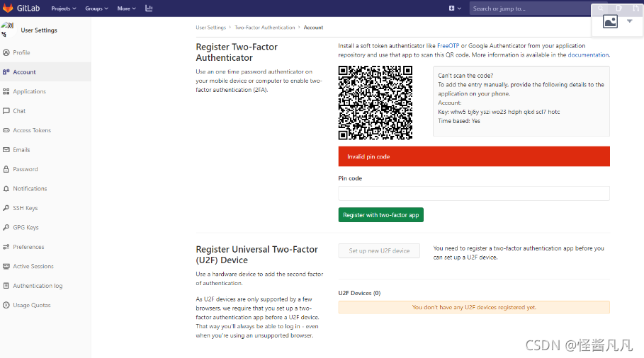Image resolution: width=644 pixels, height=358 pixels.
Task: Click the U2F Devices (0) heading
Action: click(x=359, y=293)
